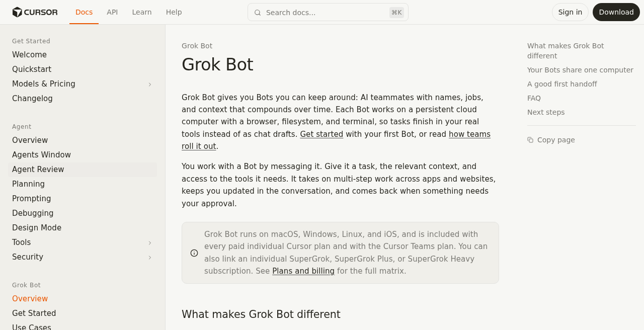
Task: Open the Get started inline link
Action: click(x=321, y=134)
